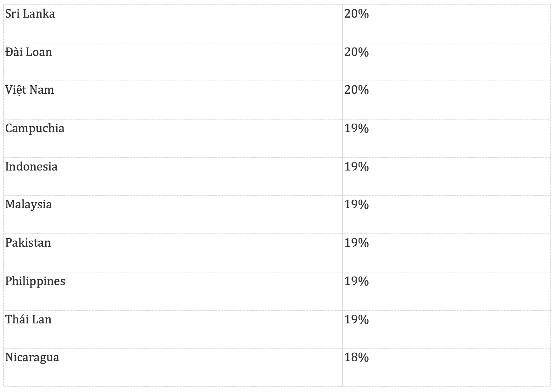Click the 20% value beside Sri Lanka
This screenshot has height=392, width=556.
point(356,14)
